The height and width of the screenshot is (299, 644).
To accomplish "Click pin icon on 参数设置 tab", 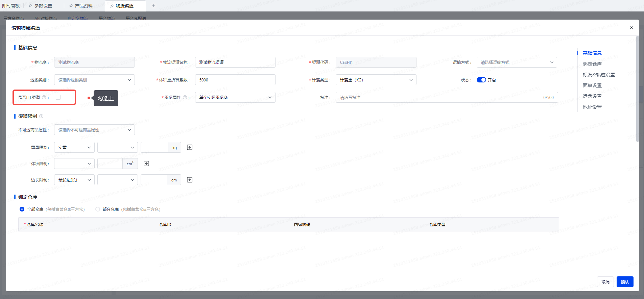I will 30,6.
